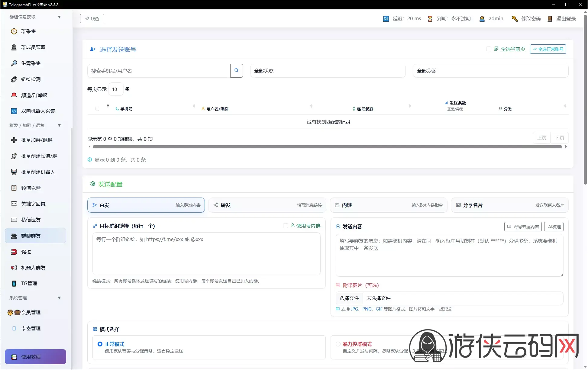588x370 pixels.
Task: Open the 全部状态 dropdown
Action: coord(328,71)
